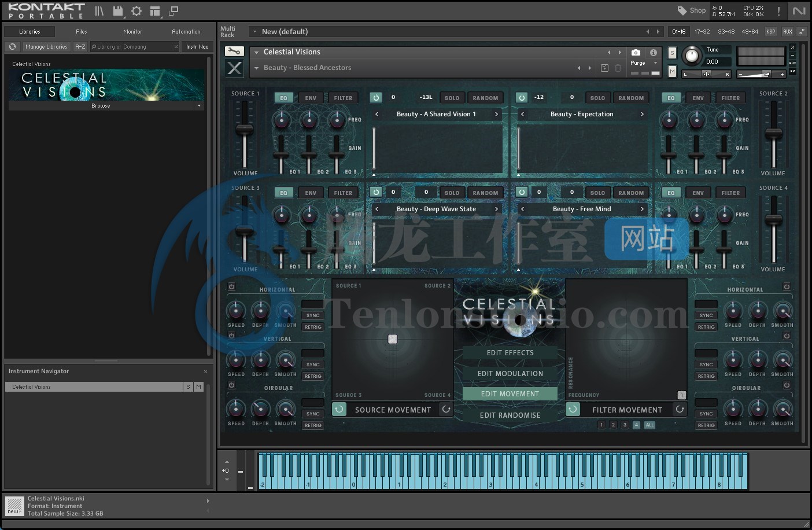Select Source 1 ENV tab
812x530 pixels.
pos(311,98)
